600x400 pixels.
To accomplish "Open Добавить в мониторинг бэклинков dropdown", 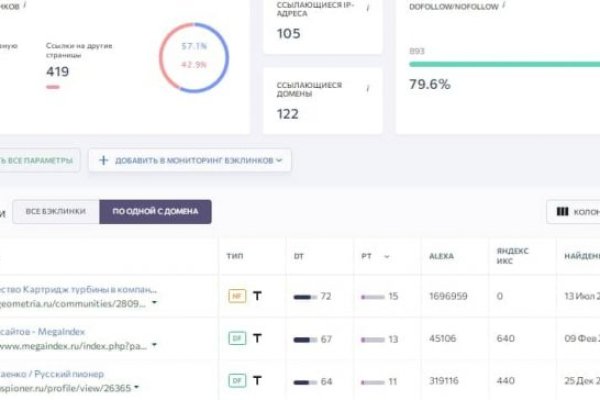I will point(190,159).
